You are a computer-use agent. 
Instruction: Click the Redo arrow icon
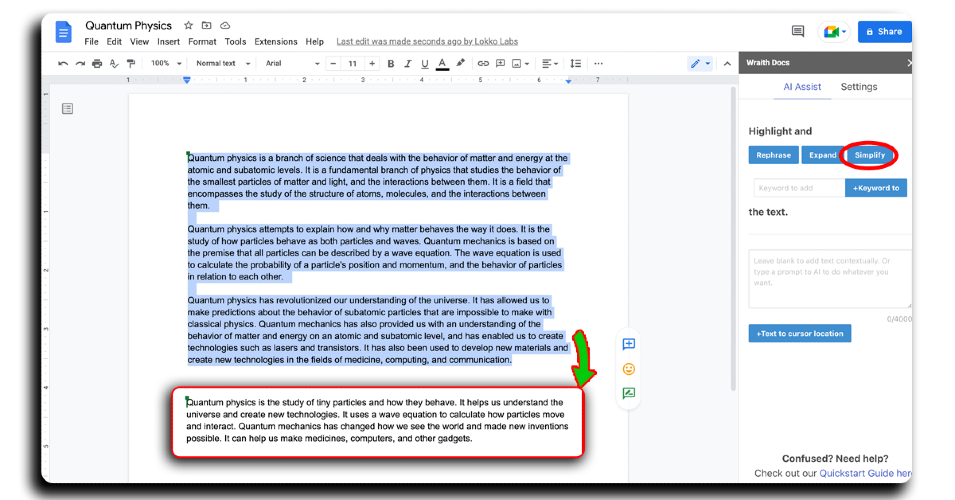(80, 63)
